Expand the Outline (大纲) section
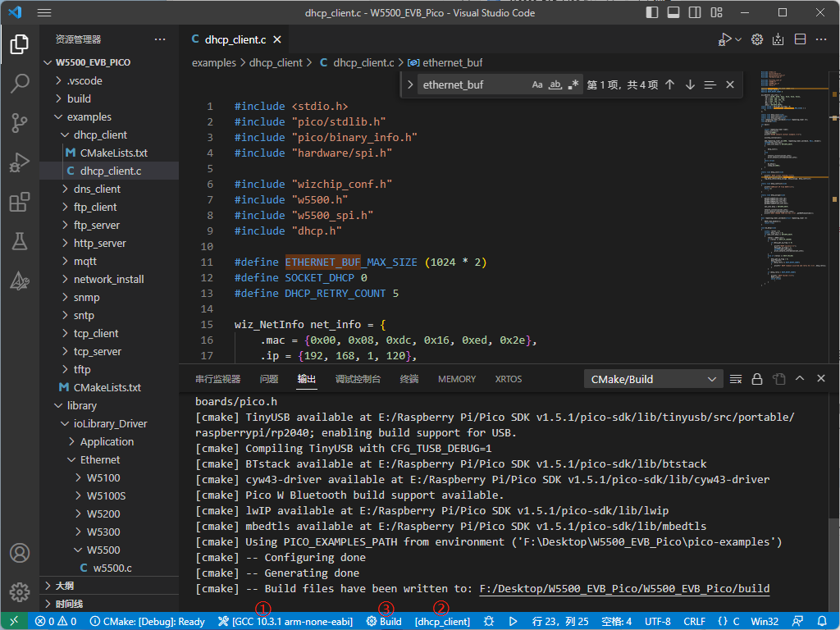 [x=109, y=586]
